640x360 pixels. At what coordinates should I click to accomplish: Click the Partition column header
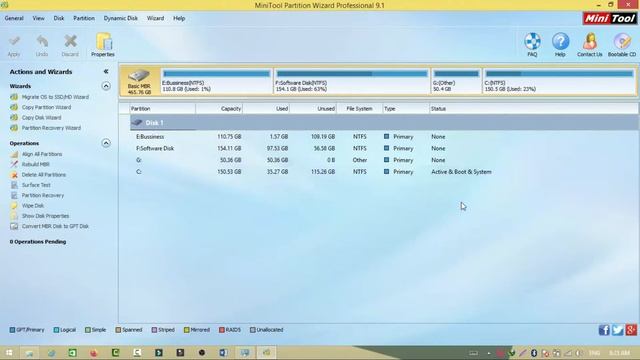(x=162, y=109)
